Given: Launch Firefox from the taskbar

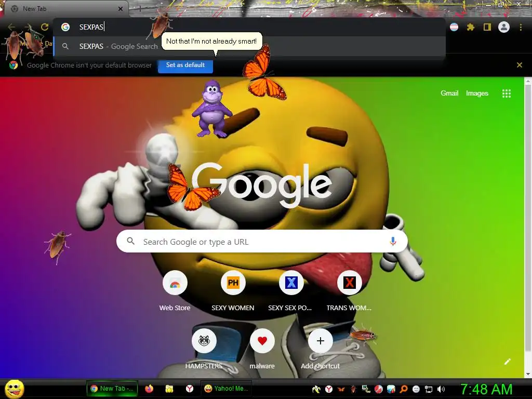Looking at the screenshot, I should click(149, 389).
